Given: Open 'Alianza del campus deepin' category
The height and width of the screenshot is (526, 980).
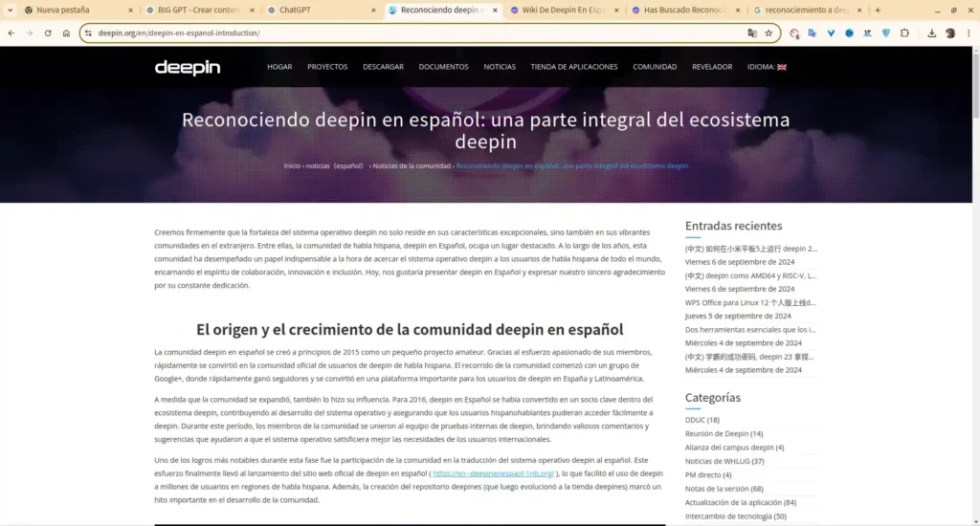Looking at the screenshot, I should (734, 448).
